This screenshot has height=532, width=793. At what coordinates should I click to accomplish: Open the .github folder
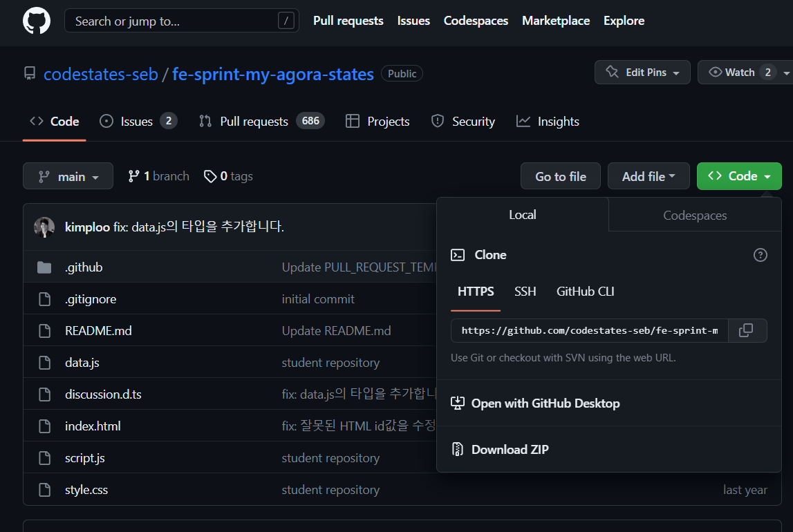[x=84, y=267]
